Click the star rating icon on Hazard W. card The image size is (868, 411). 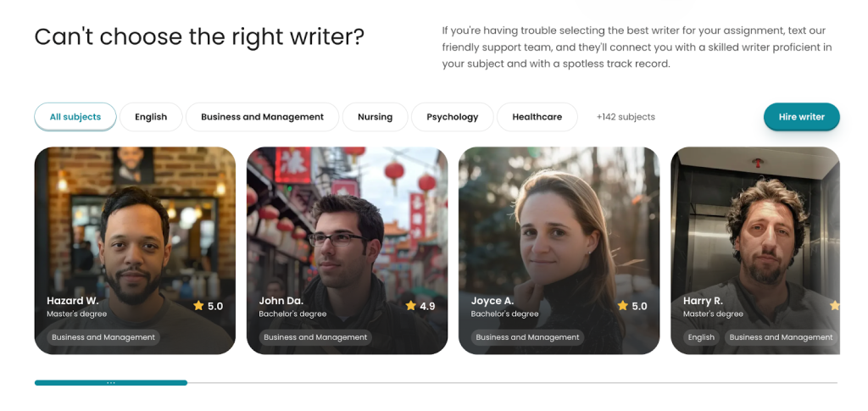tap(198, 305)
